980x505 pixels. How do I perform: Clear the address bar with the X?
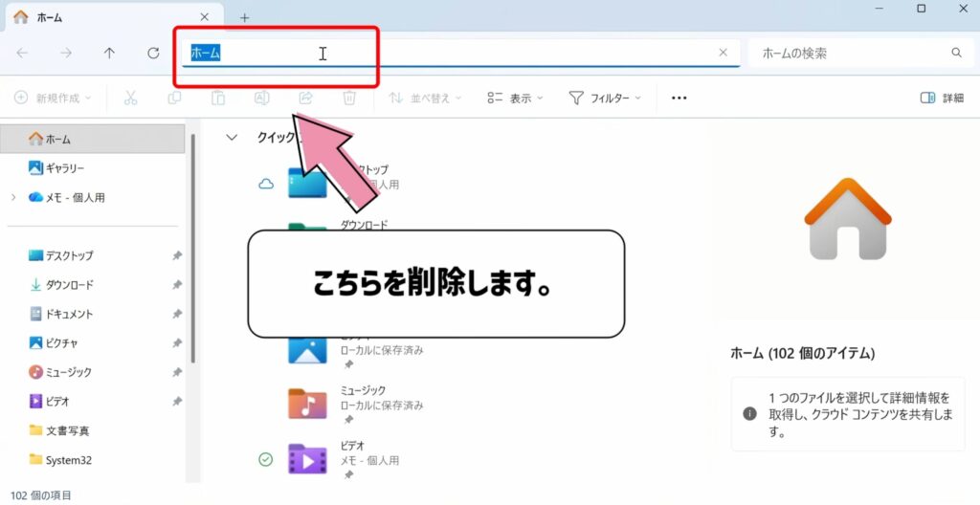(724, 53)
